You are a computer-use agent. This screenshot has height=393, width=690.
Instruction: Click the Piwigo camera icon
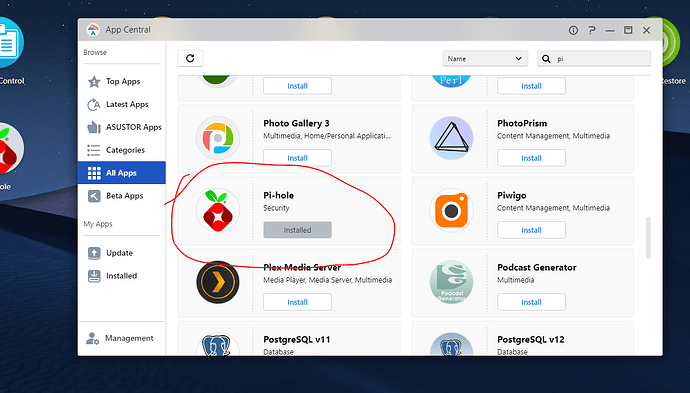(x=451, y=211)
